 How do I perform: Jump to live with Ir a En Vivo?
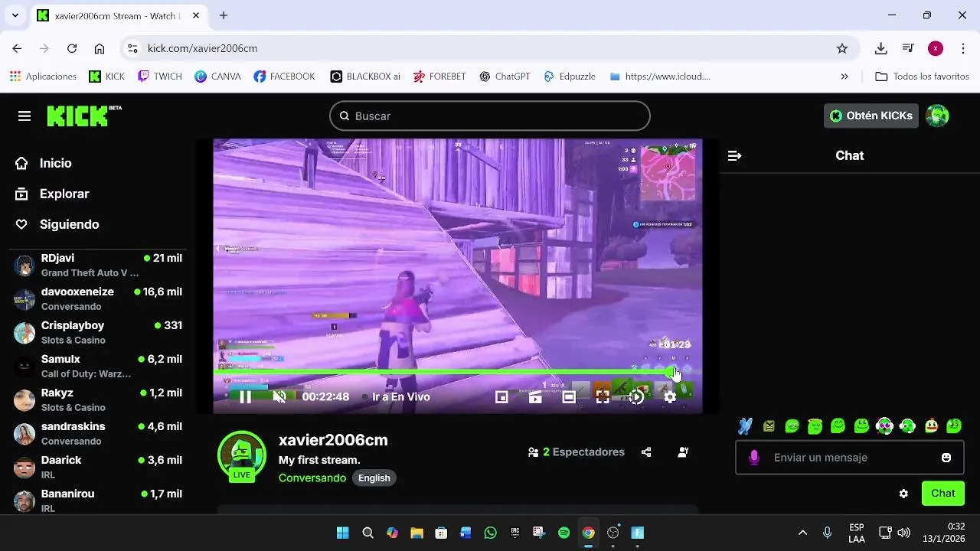coord(401,396)
